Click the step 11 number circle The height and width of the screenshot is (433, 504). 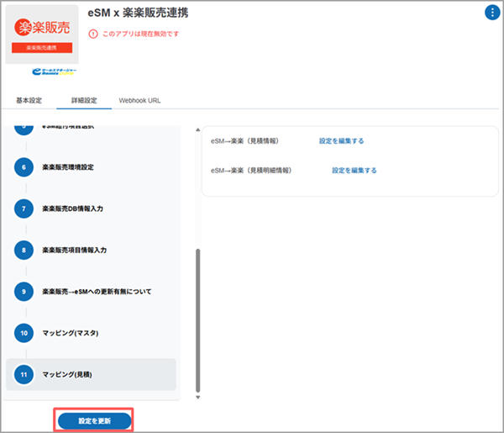[x=25, y=374]
